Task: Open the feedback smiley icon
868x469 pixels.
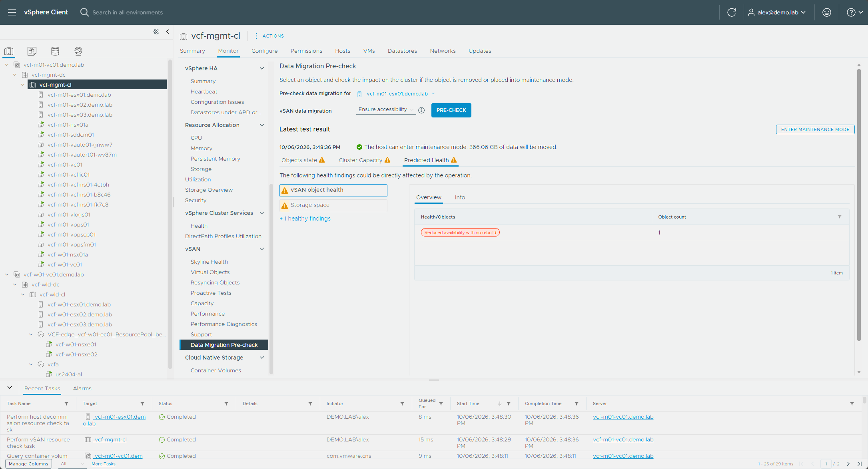Action: [827, 12]
